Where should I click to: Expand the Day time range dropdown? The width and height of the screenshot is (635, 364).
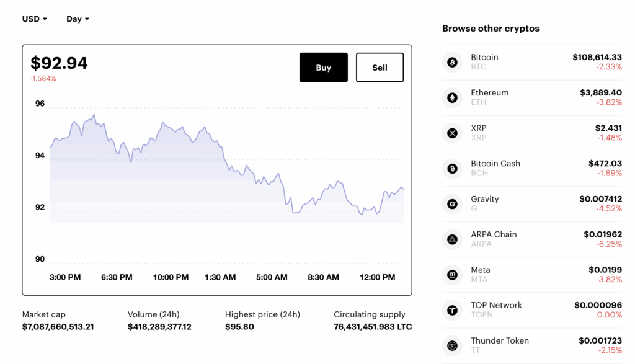point(78,19)
